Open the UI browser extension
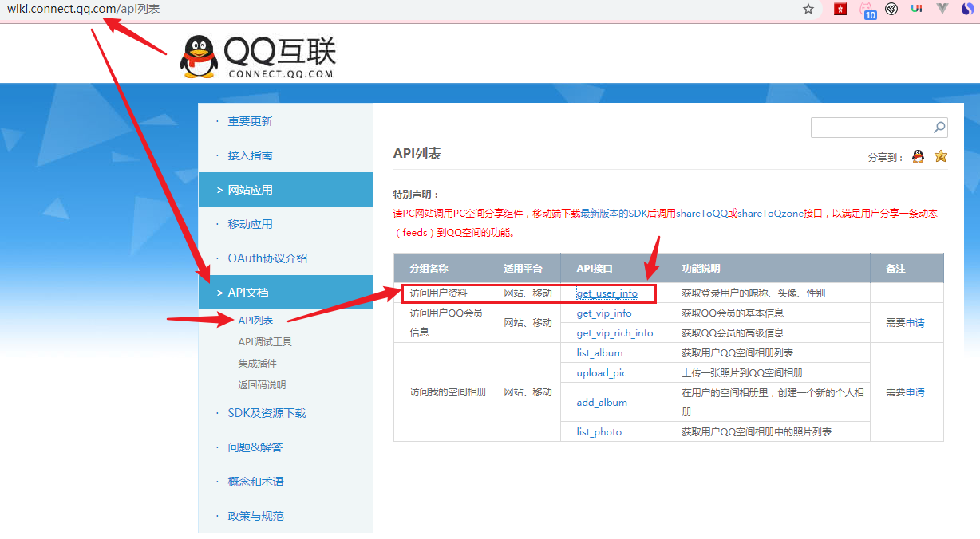 (915, 10)
